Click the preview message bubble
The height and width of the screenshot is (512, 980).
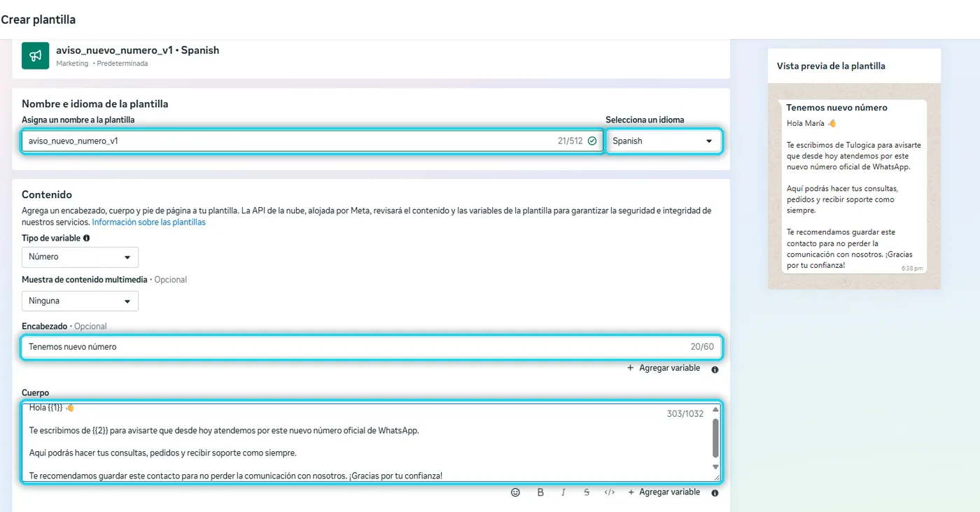[x=854, y=186]
